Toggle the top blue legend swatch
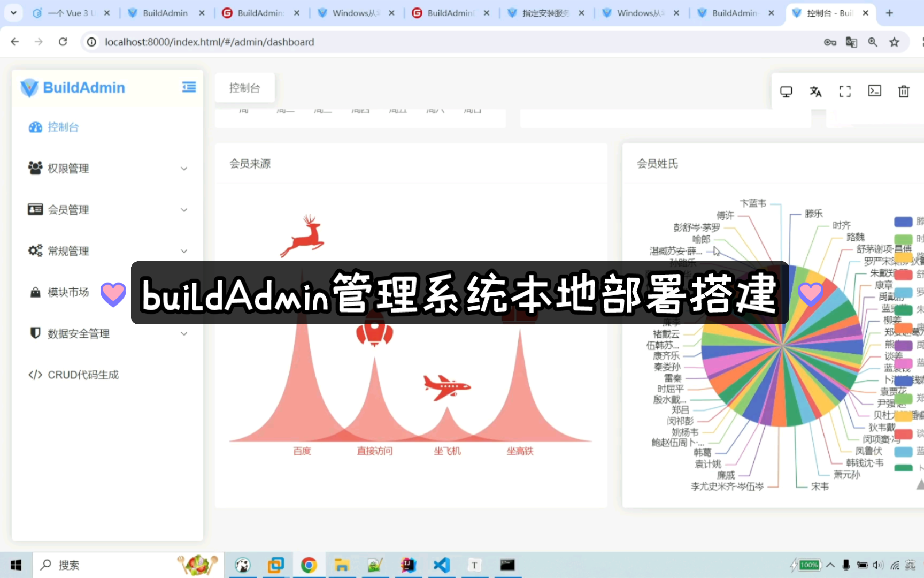The width and height of the screenshot is (924, 578). [x=903, y=222]
